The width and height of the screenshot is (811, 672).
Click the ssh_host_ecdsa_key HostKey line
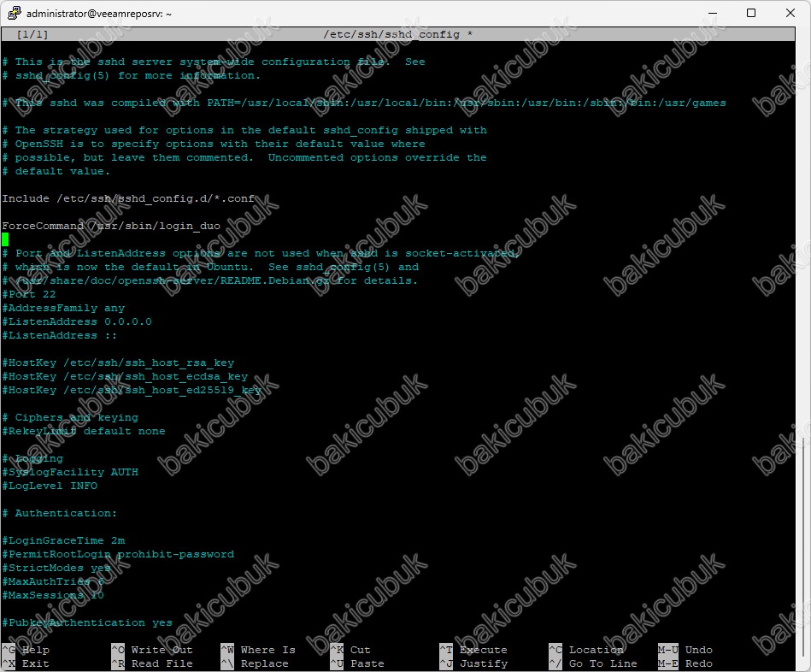tap(125, 376)
